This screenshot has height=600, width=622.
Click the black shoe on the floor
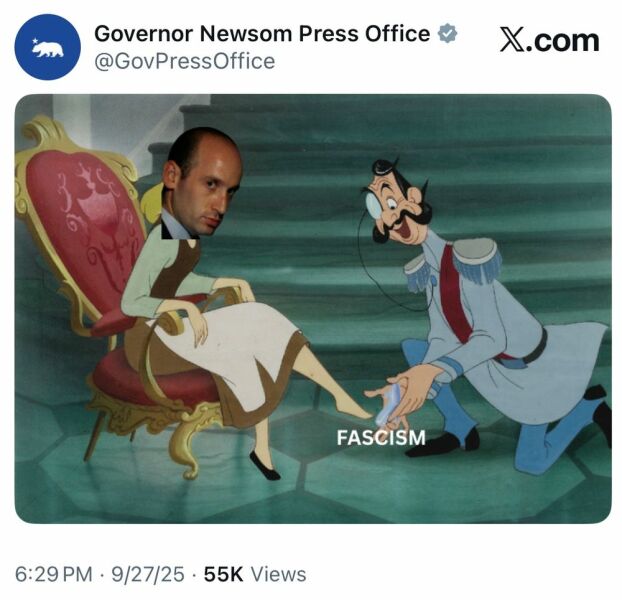pos(264,465)
